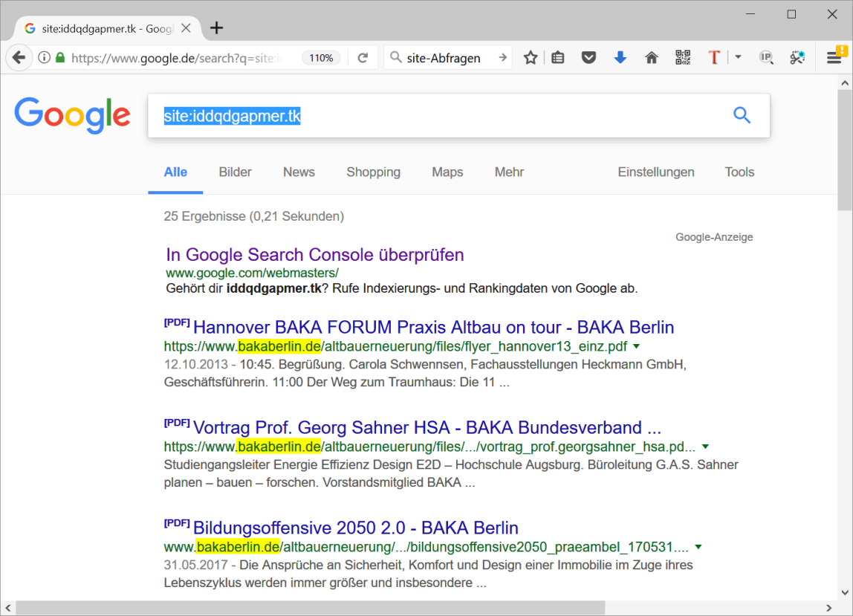
Task: Go back with the browser back arrow
Action: (x=19, y=58)
